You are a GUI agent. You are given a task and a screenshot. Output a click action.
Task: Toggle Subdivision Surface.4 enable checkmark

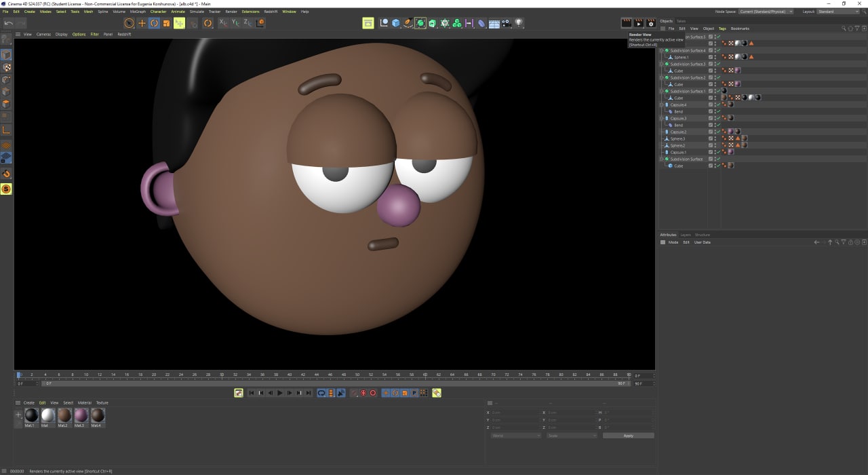719,51
